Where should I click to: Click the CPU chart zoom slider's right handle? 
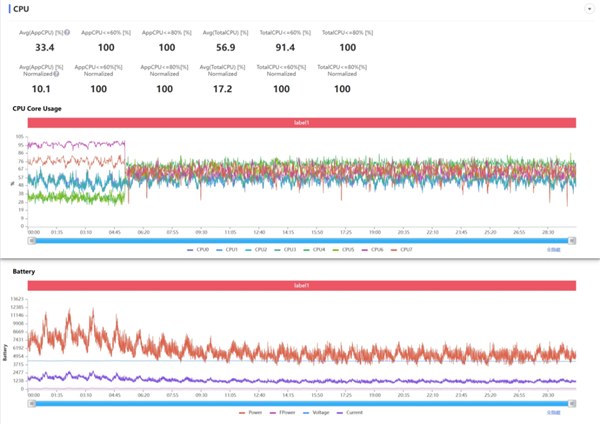tap(572, 241)
